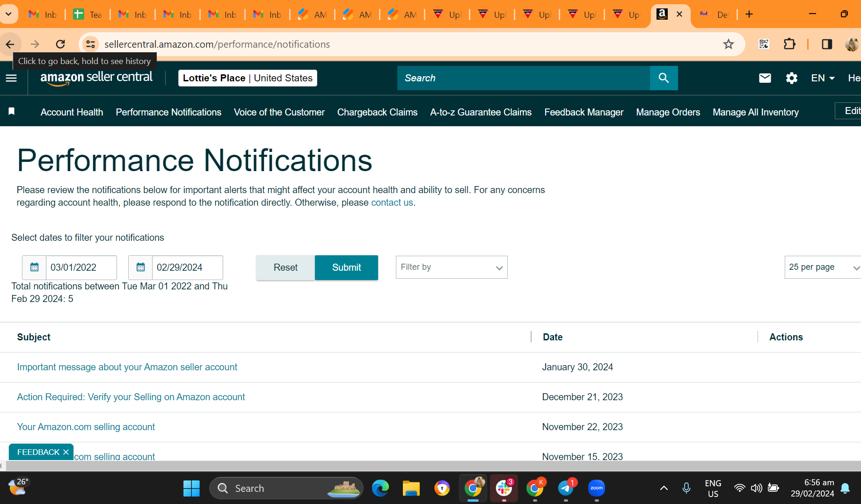Open the Windows Start menu
This screenshot has width=861, height=504.
point(191,489)
